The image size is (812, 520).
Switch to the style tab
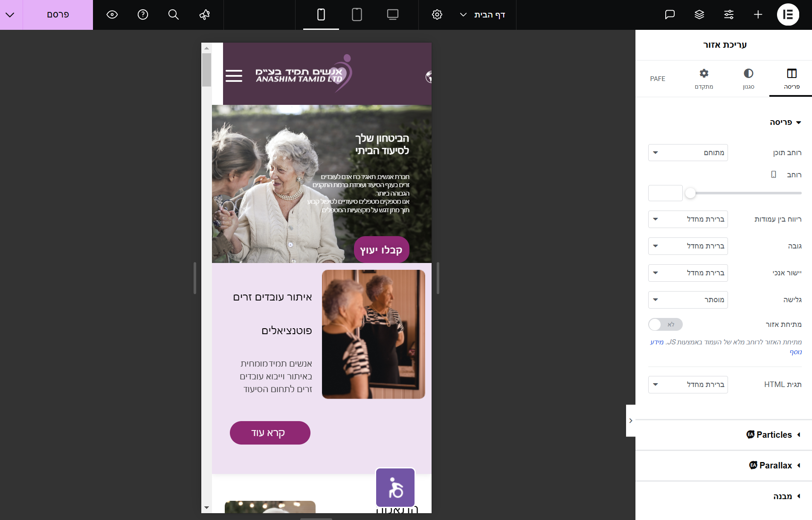tap(748, 78)
